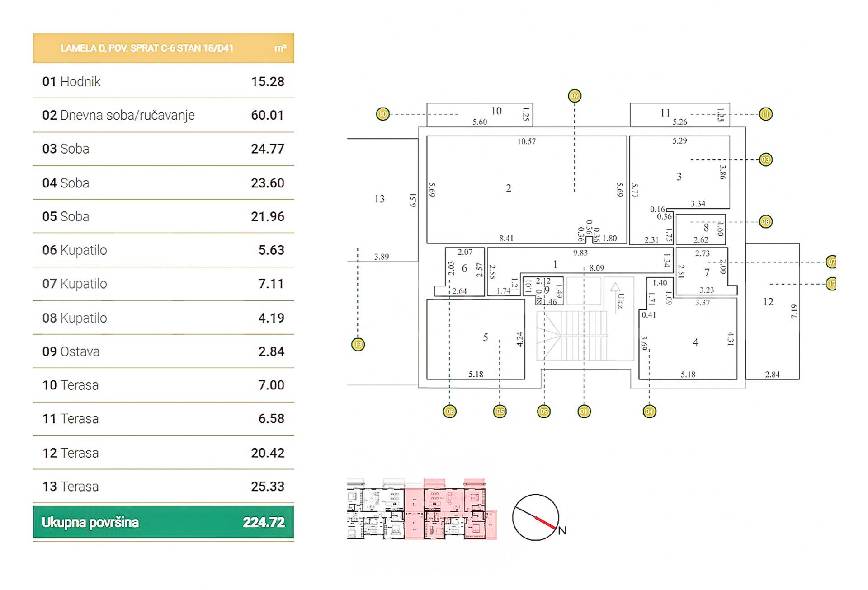
Task: Click yellow circle marker 12 at the plan's right edge
Action: (831, 284)
